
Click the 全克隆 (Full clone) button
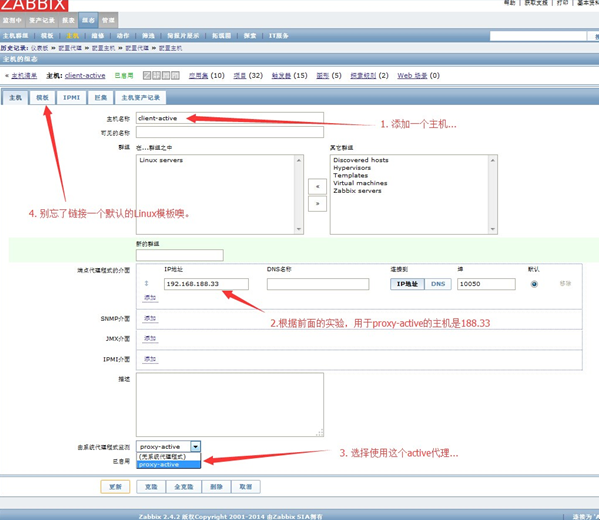pyautogui.click(x=184, y=487)
